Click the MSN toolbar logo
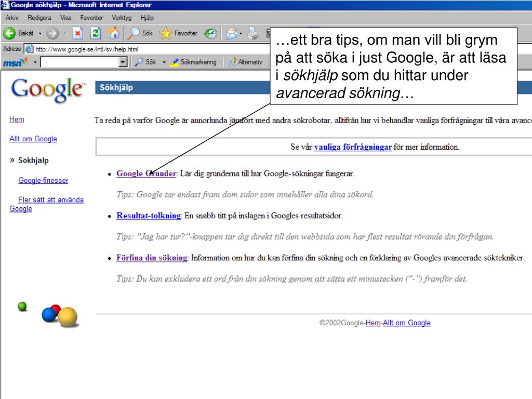This screenshot has height=399, width=532. (x=16, y=62)
